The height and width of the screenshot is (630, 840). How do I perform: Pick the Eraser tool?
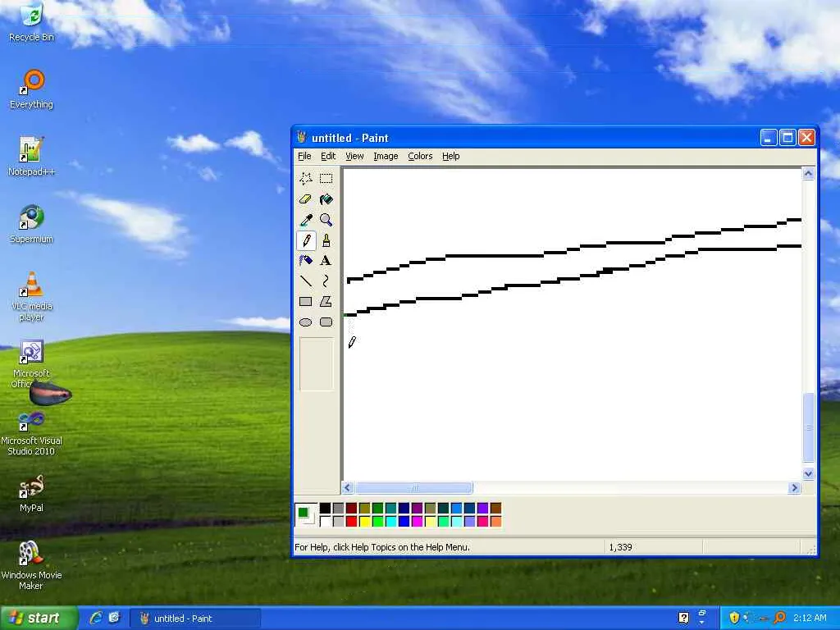[306, 199]
